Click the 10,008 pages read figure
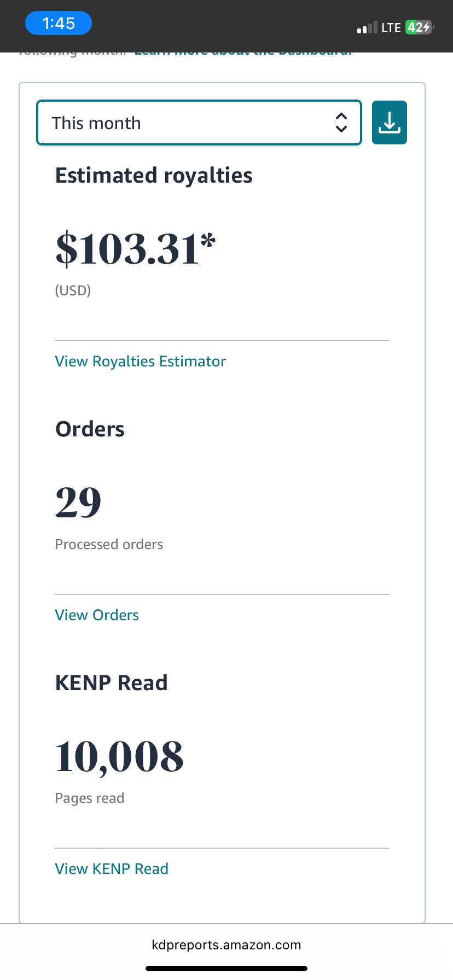The height and width of the screenshot is (980, 453). click(119, 757)
